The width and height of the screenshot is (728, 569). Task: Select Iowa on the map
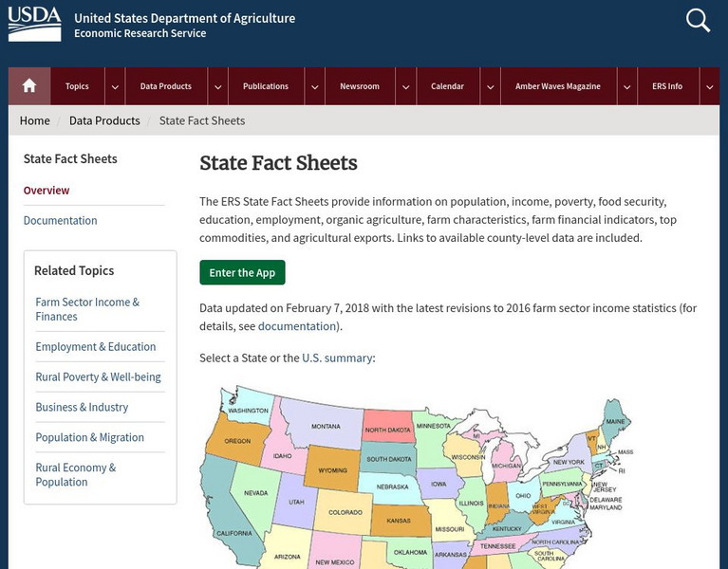point(439,484)
